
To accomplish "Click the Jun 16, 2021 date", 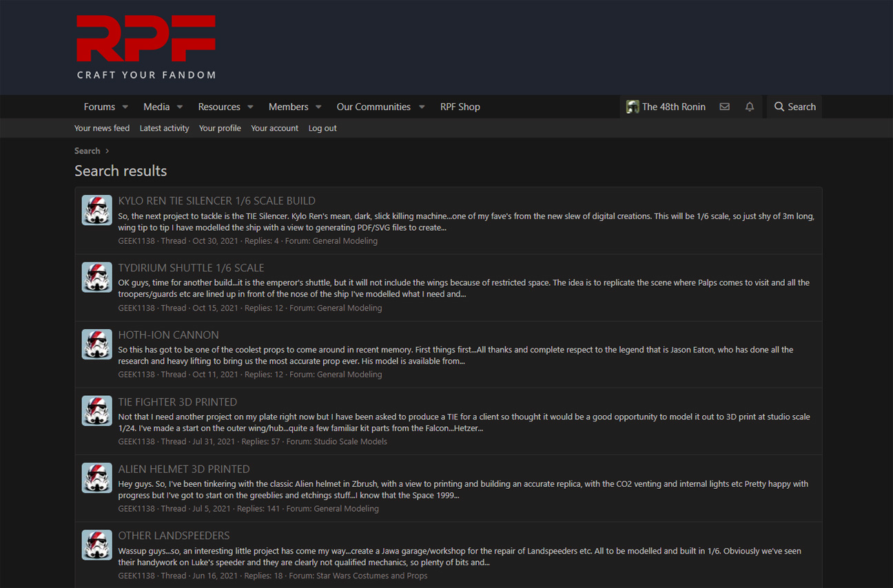I will click(x=215, y=576).
